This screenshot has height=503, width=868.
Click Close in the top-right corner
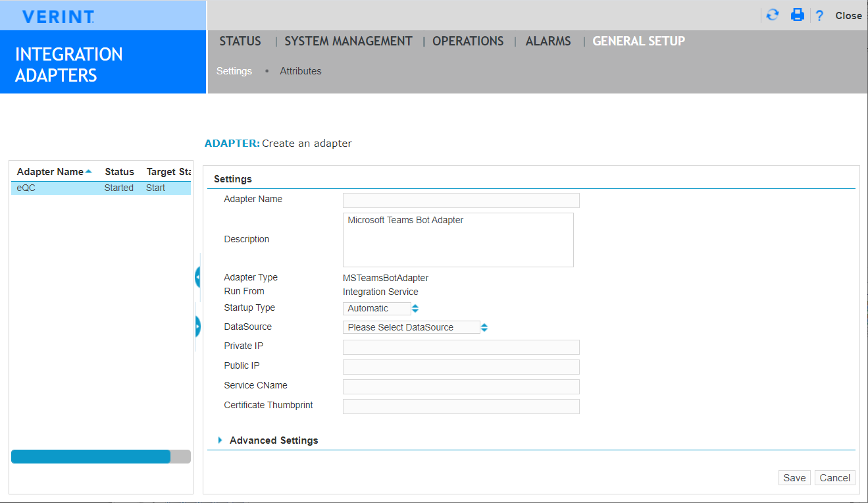(848, 16)
